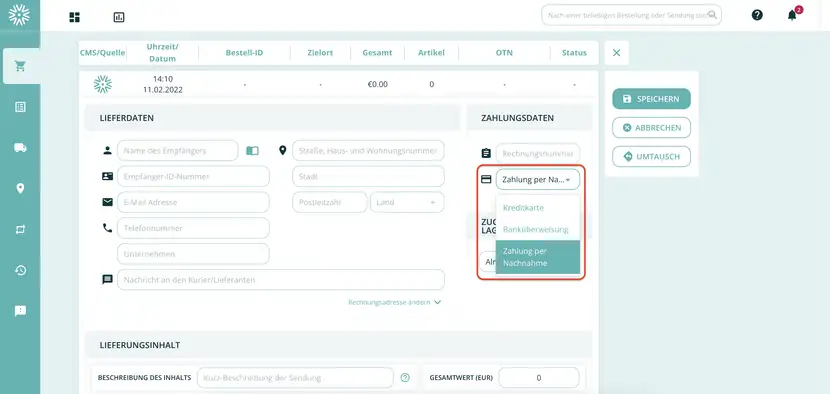This screenshot has width=830, height=394.
Task: Click the Bestell-ID column header
Action: (244, 53)
